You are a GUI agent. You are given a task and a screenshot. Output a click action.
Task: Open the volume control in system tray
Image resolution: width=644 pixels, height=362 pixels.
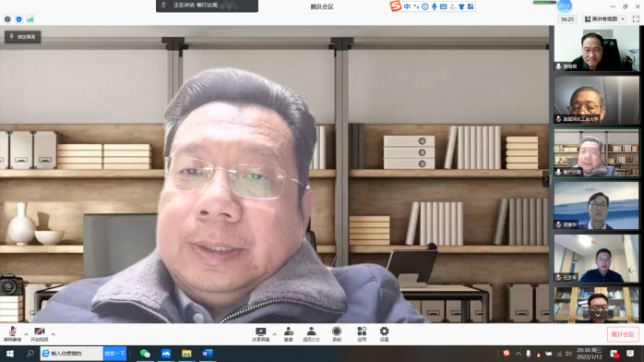[x=568, y=354]
